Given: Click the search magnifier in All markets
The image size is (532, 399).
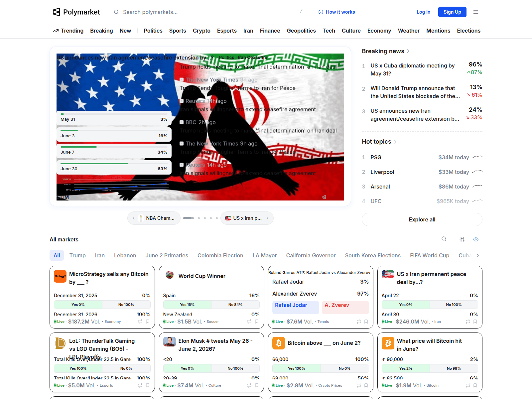Looking at the screenshot, I should 444,239.
